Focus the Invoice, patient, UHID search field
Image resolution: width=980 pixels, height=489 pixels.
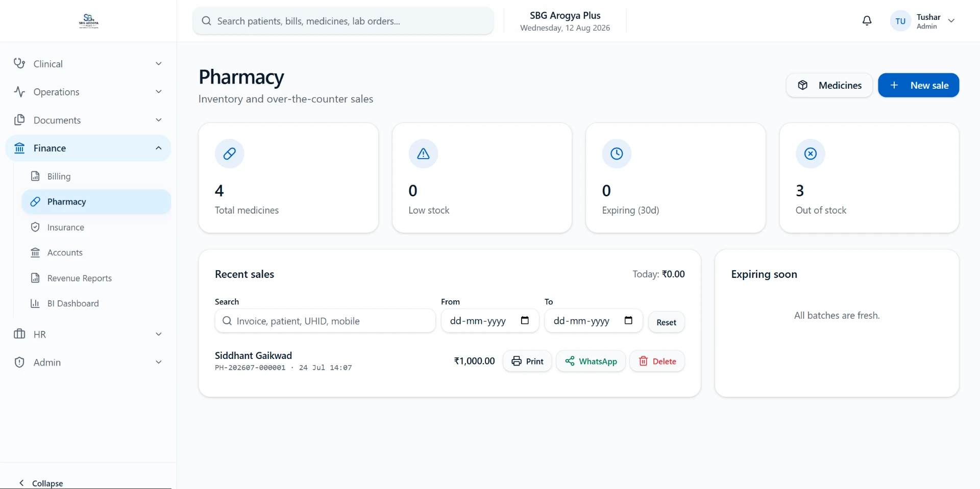(x=325, y=321)
